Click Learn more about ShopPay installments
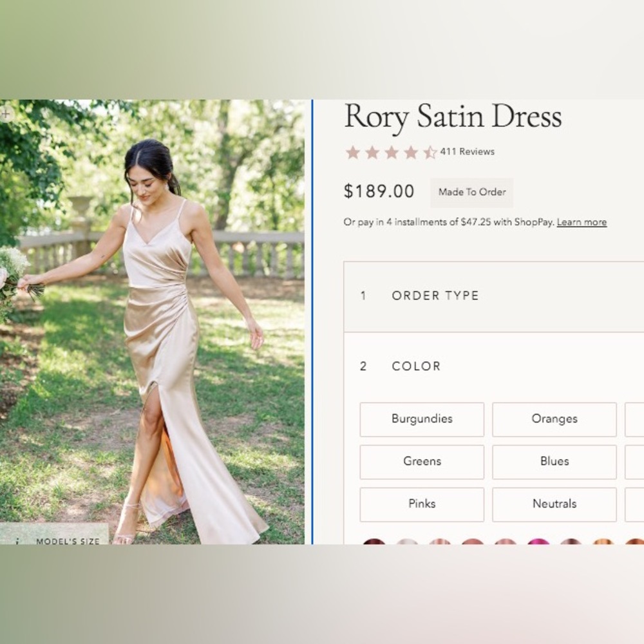 click(582, 222)
